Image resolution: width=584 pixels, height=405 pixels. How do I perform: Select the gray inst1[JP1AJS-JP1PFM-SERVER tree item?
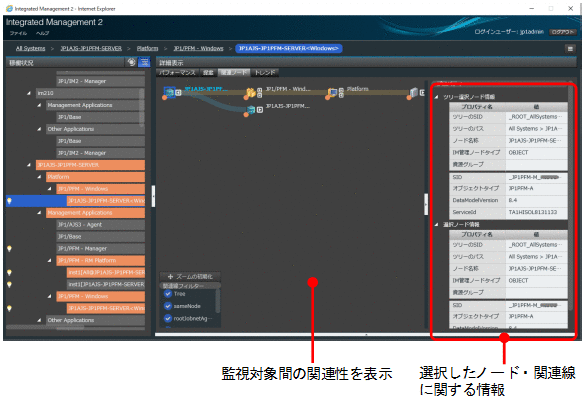pyautogui.click(x=106, y=284)
